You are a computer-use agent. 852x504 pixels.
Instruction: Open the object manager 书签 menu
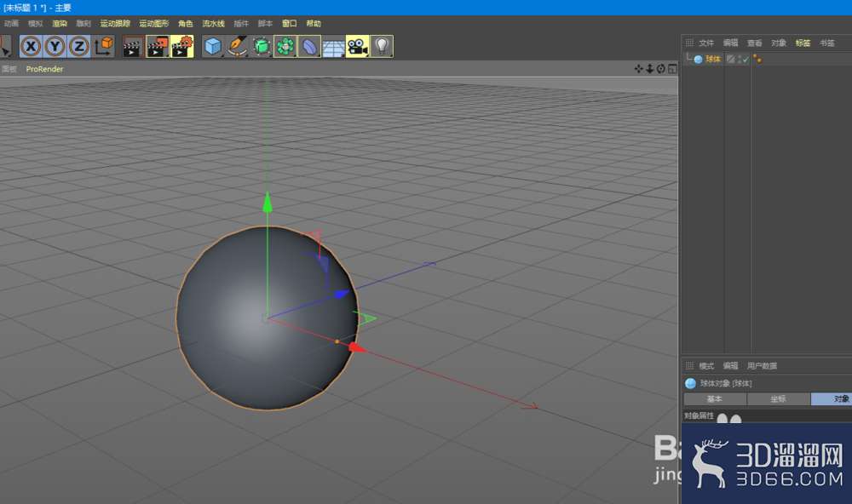tap(827, 43)
